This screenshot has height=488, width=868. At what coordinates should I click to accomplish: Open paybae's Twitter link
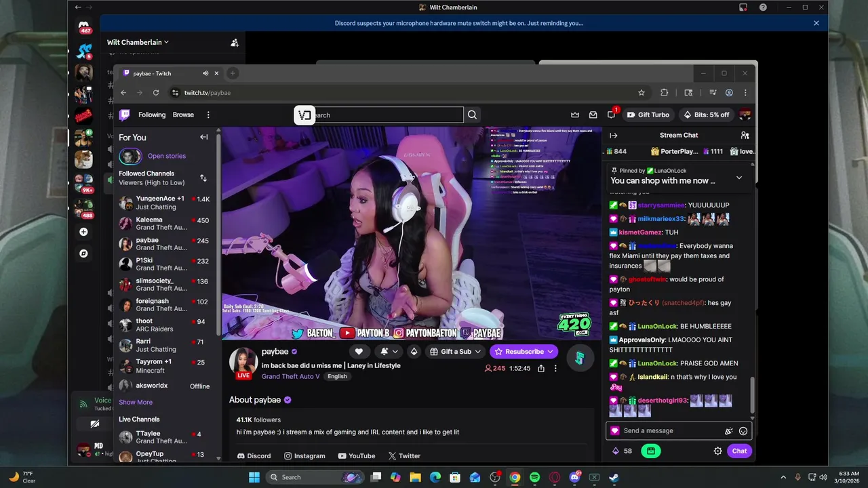[x=404, y=456]
